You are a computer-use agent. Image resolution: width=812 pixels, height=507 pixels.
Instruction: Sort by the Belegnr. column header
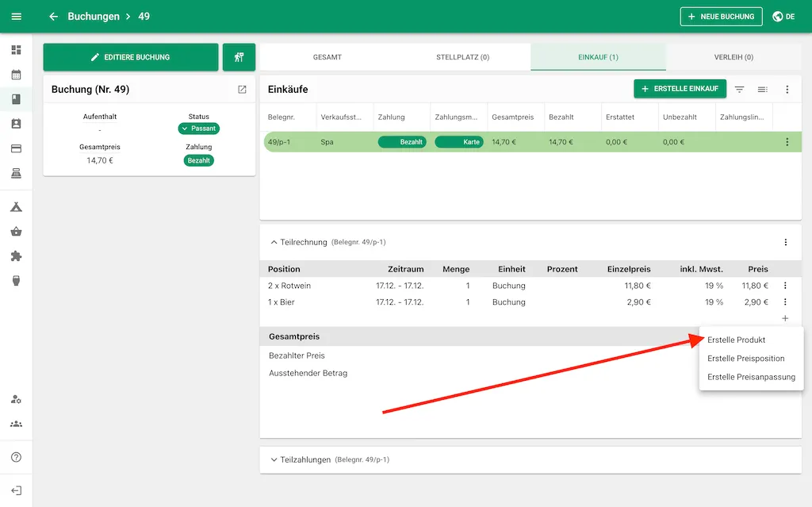click(x=282, y=117)
